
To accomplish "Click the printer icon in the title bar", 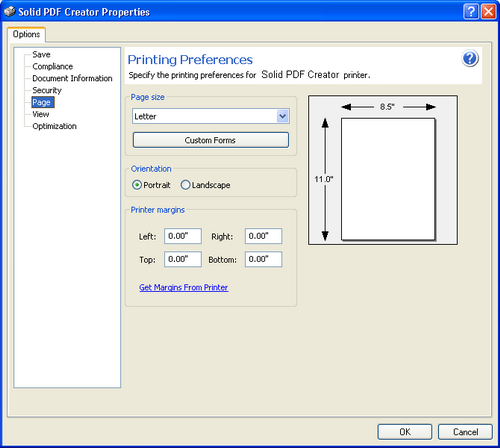I will (x=10, y=12).
